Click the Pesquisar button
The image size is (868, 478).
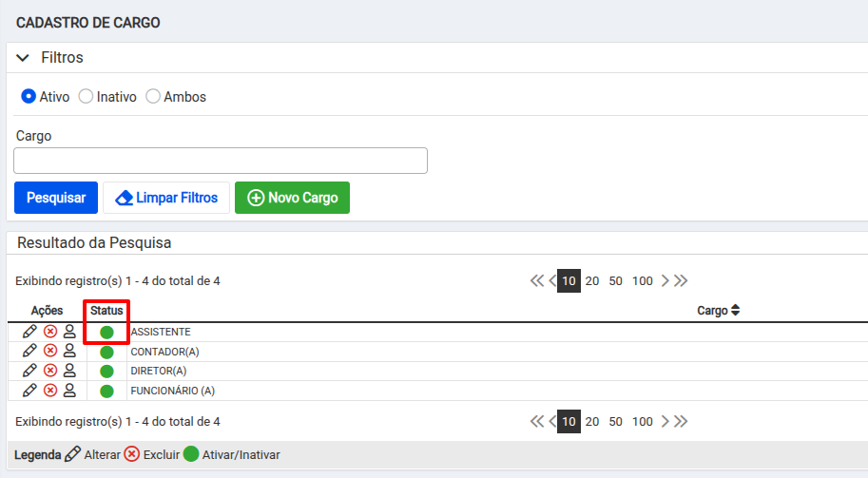tap(56, 198)
